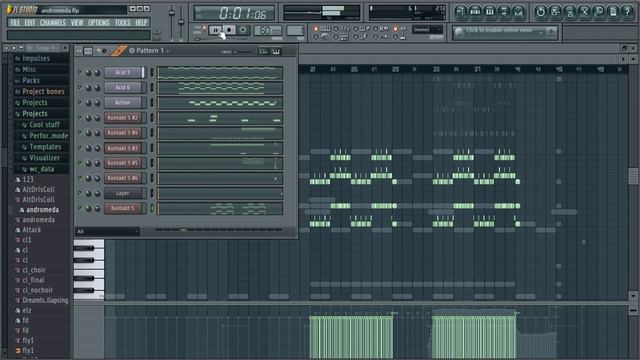The height and width of the screenshot is (360, 640).
Task: Open the piano roll view icon
Action: [x=489, y=12]
